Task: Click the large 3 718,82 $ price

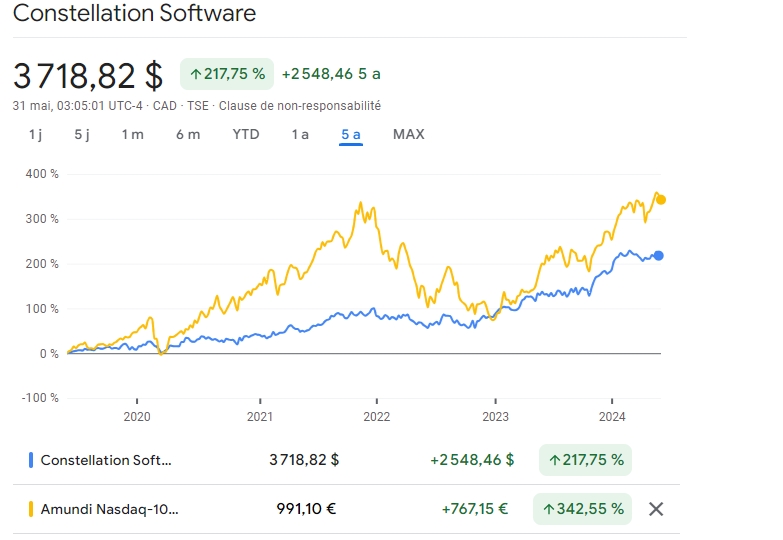Action: (88, 76)
